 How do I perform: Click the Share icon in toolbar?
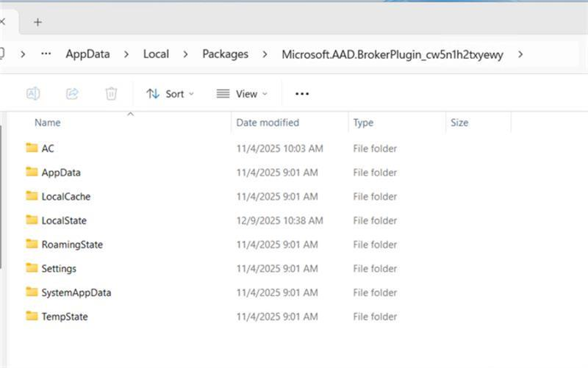pos(72,94)
